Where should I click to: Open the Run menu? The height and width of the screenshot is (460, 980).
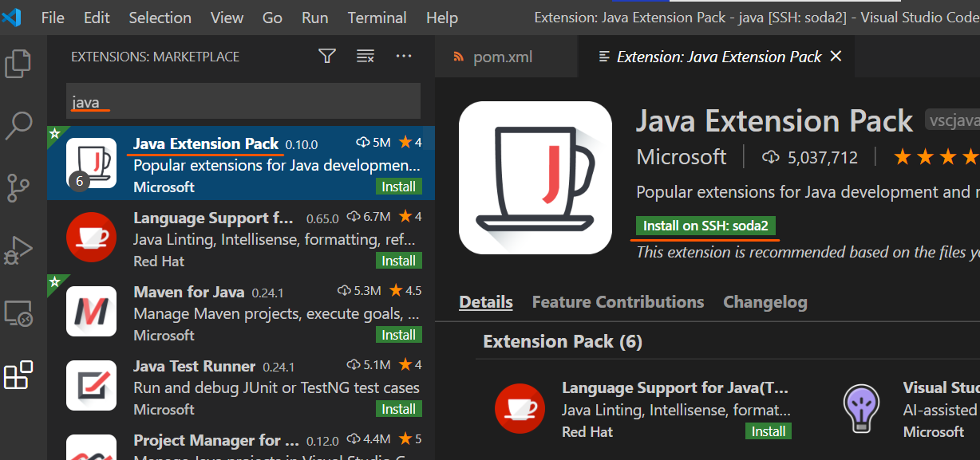click(315, 18)
